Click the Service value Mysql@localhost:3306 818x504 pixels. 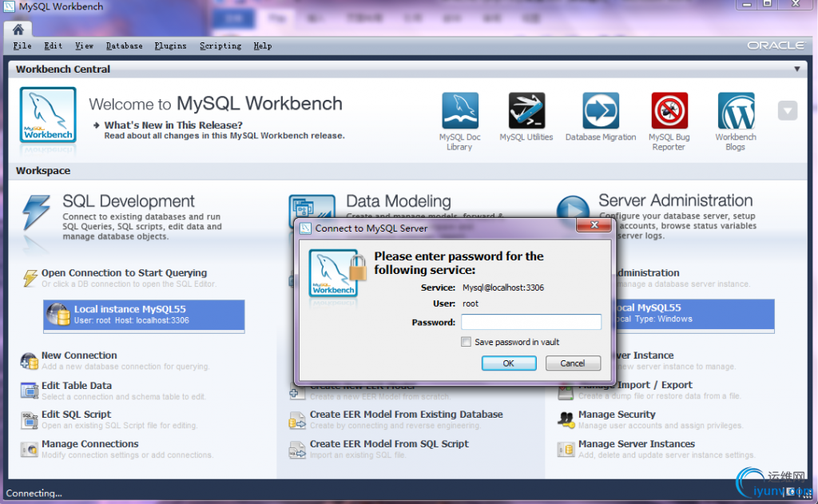(x=503, y=288)
